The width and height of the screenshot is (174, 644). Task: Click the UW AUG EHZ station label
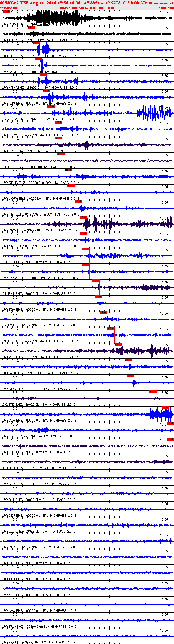pyautogui.click(x=40, y=104)
